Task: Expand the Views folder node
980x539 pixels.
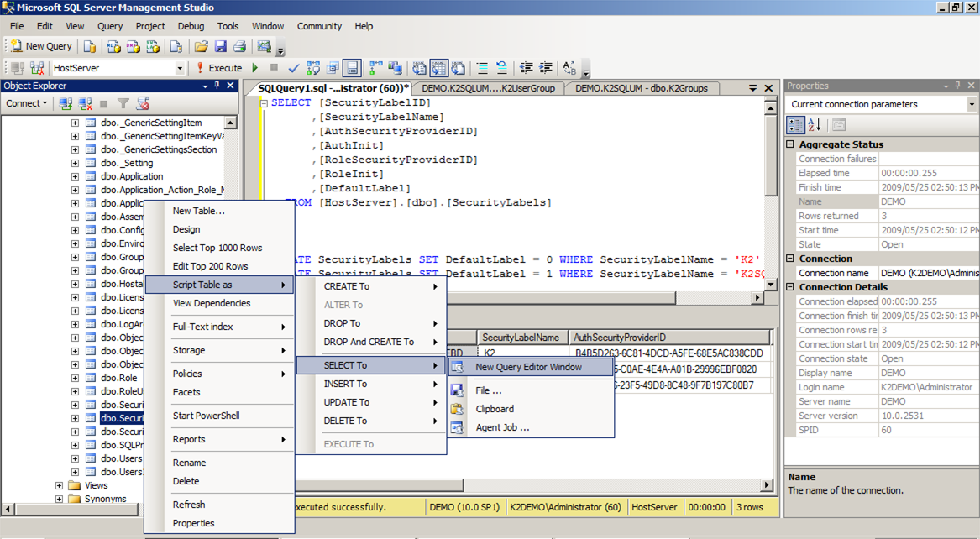Action: (59, 485)
